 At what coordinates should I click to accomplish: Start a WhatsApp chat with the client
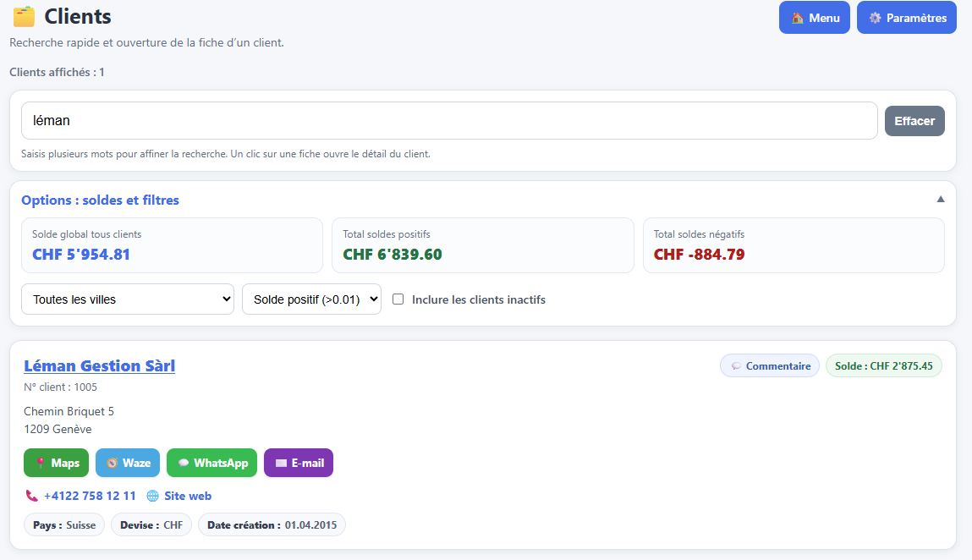[212, 463]
